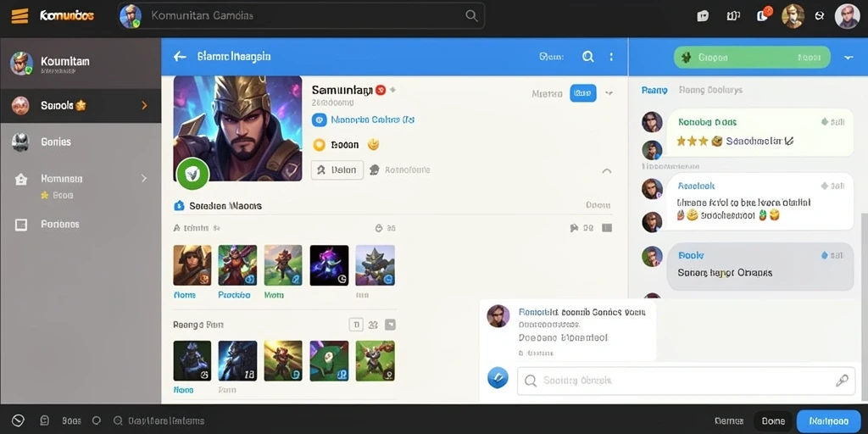Screen dimensions: 868x434
Task: Click the green shield badge on profile picture
Action: click(x=192, y=175)
